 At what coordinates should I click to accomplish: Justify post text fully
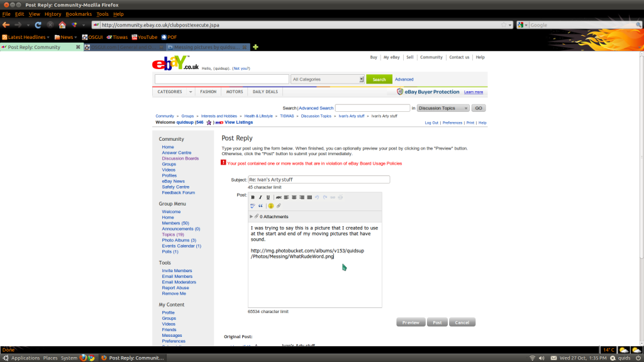tap(309, 197)
